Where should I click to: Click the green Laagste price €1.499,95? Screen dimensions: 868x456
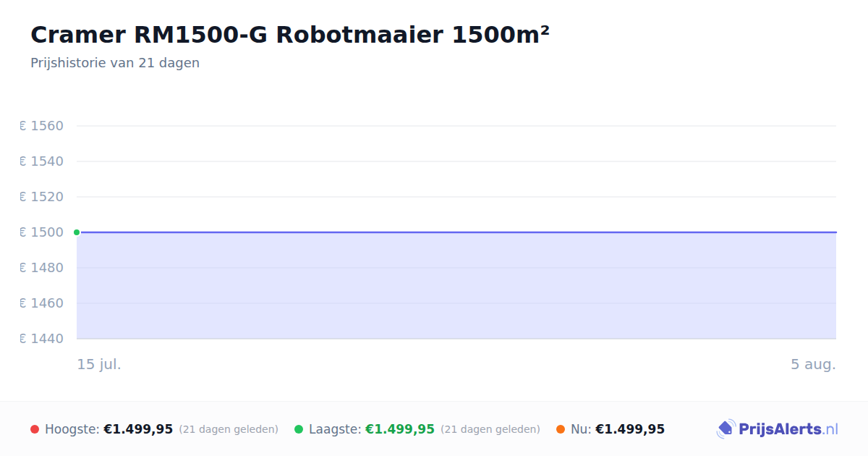(x=400, y=429)
